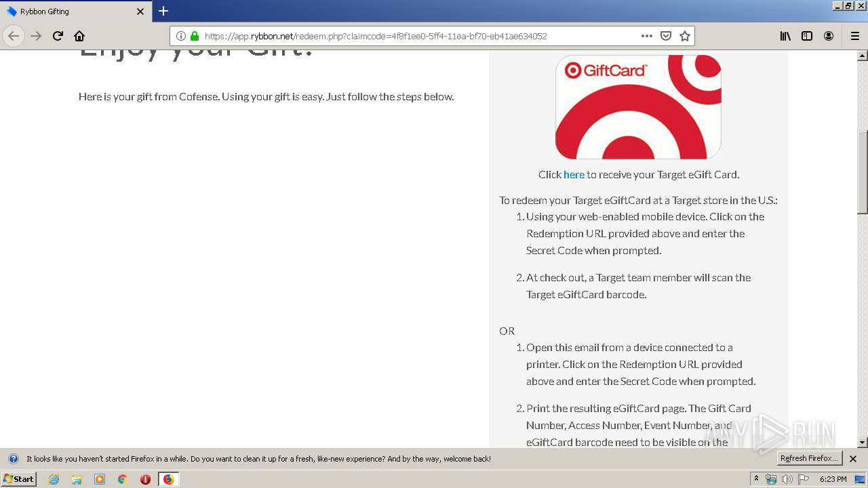Open the Firefox home page
This screenshot has height=488, width=868.
(79, 36)
